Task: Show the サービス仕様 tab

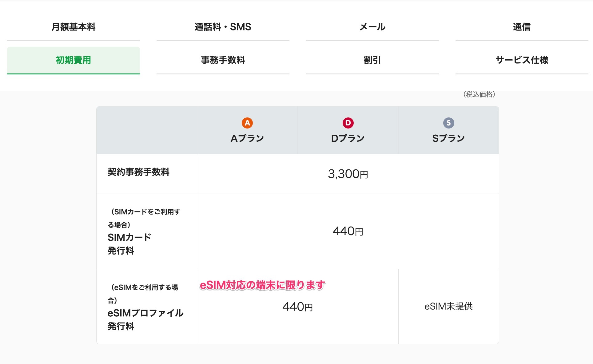Action: tap(522, 60)
